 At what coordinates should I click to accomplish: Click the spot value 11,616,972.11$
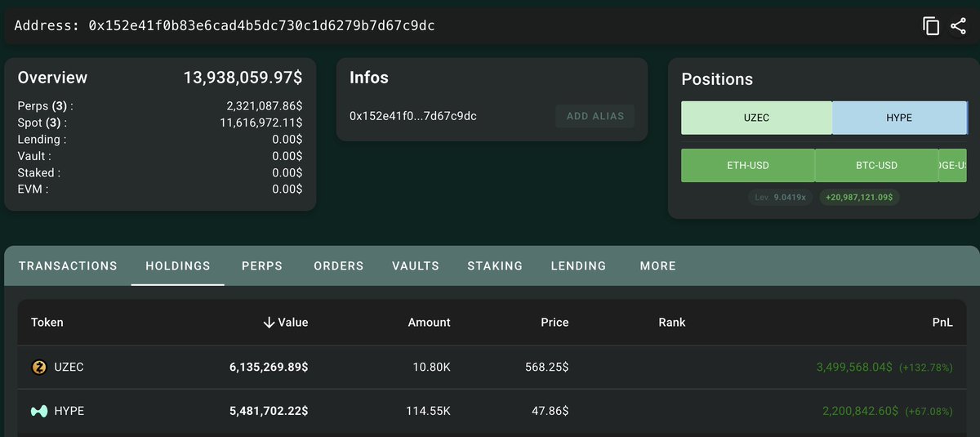pyautogui.click(x=261, y=123)
